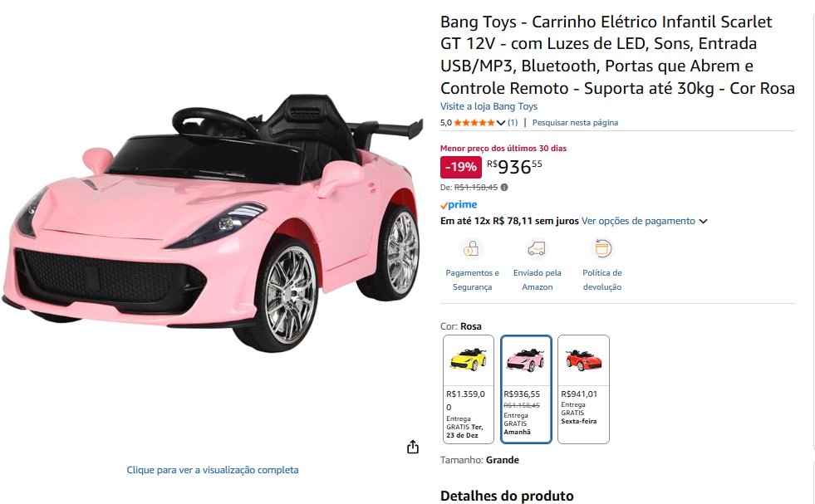Click the share icon below product image
This screenshot has height=504, width=815.
click(413, 447)
